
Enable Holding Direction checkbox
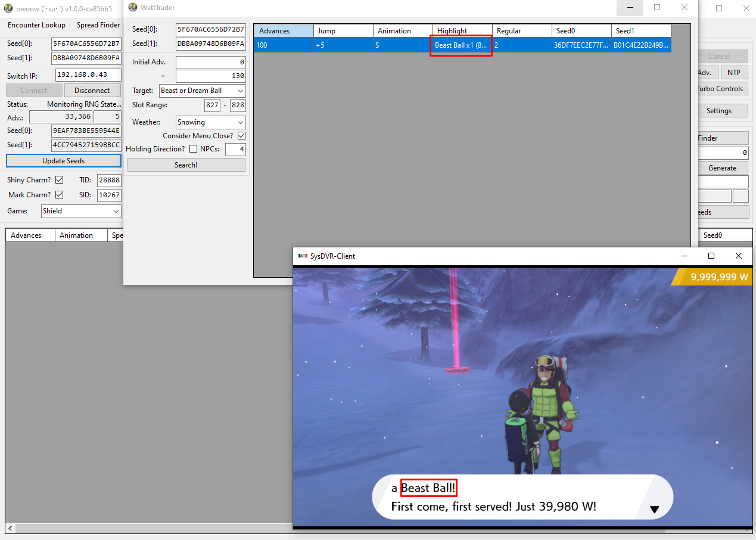[193, 149]
